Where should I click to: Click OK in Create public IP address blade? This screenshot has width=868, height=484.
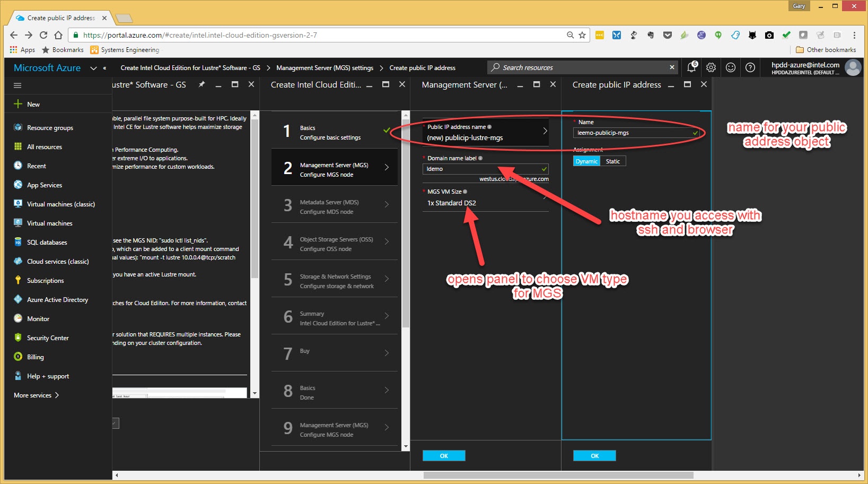pos(594,456)
